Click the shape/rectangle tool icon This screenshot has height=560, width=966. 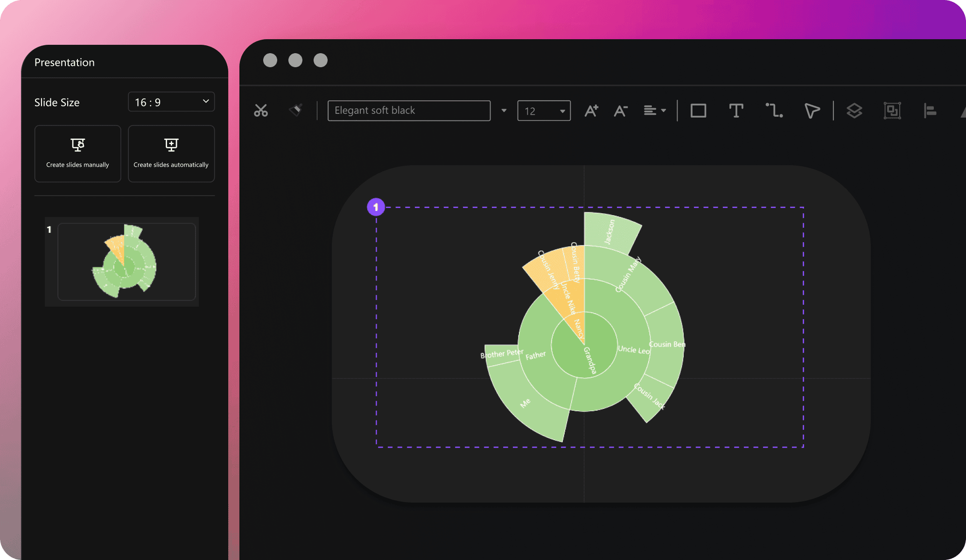pyautogui.click(x=699, y=110)
